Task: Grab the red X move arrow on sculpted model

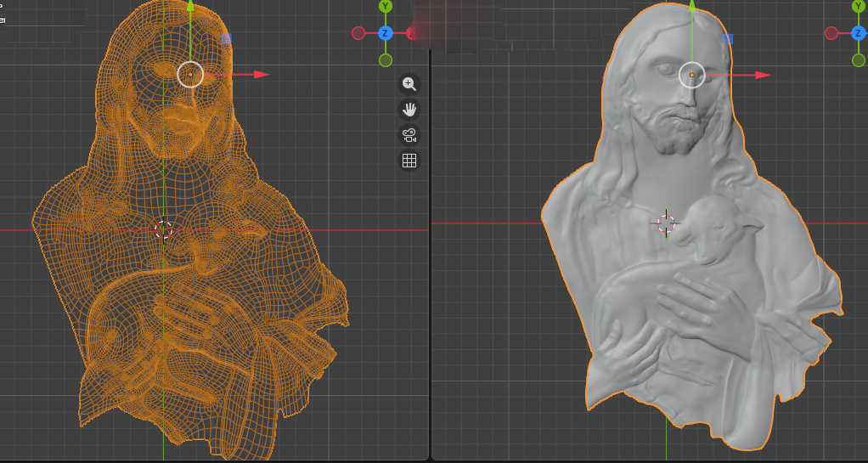Action: click(x=761, y=75)
